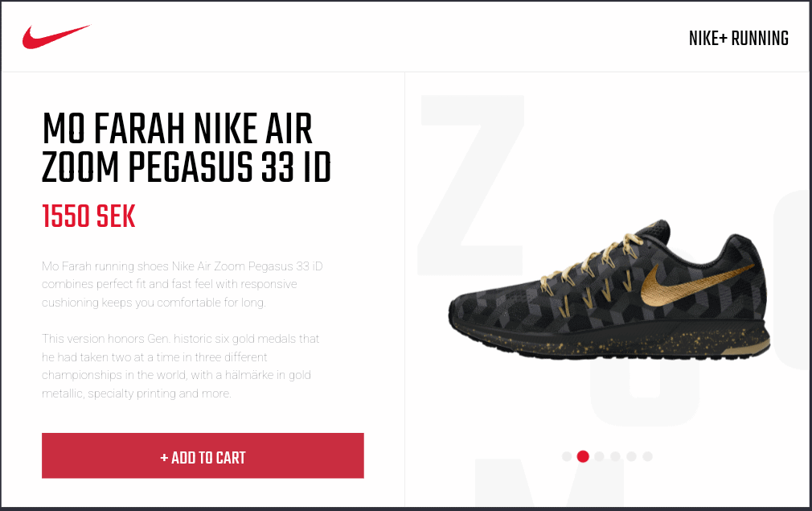Image resolution: width=812 pixels, height=511 pixels.
Task: Click the red Nike swoosh logo
Action: [56, 37]
